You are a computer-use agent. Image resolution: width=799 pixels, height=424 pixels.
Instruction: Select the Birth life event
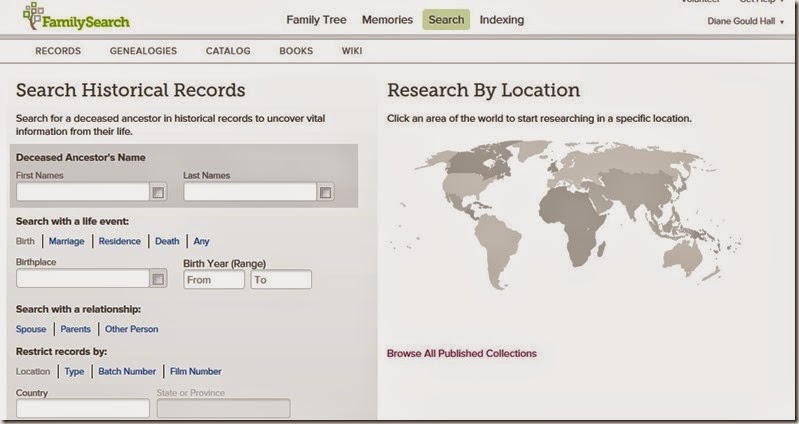tap(25, 241)
